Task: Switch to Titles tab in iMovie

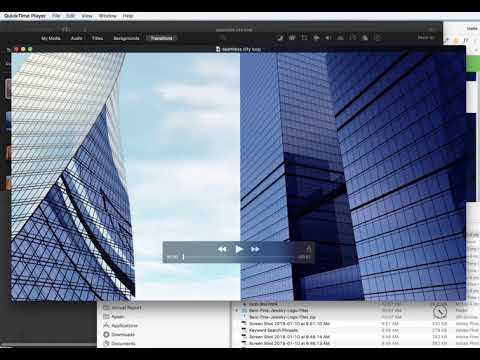Action: (97, 38)
